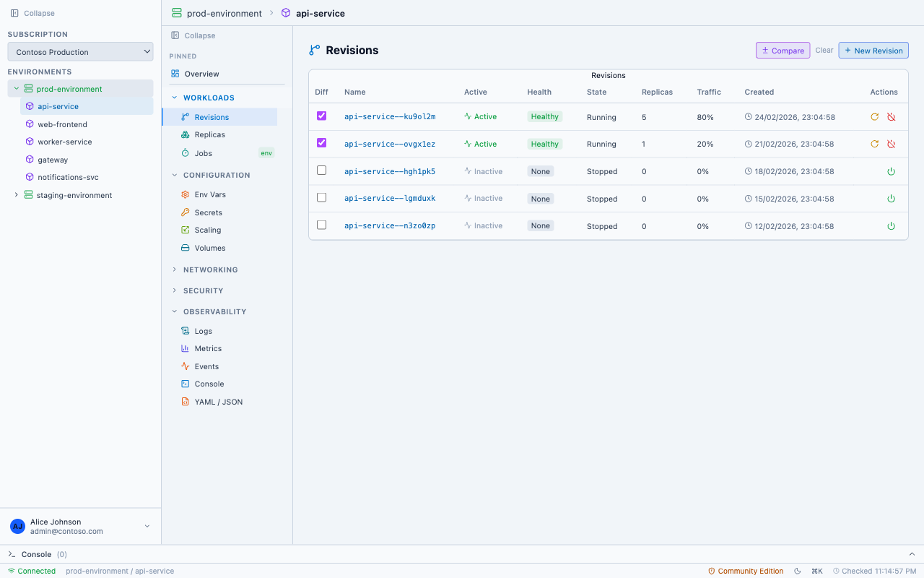Expand the Console panel at the bottom
This screenshot has width=924, height=578.
(911, 554)
